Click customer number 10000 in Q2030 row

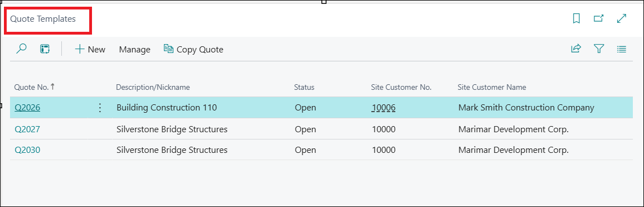click(384, 150)
